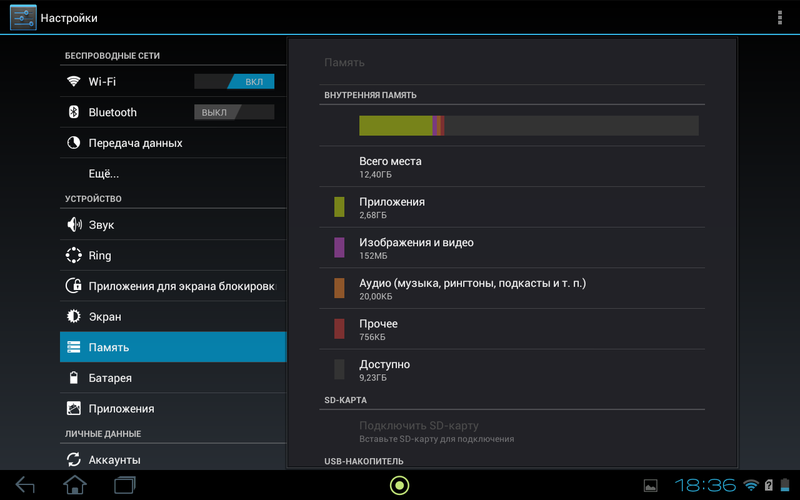Tap УСТРОЙСТВО category header
Screen dimensions: 800x500
(93, 198)
